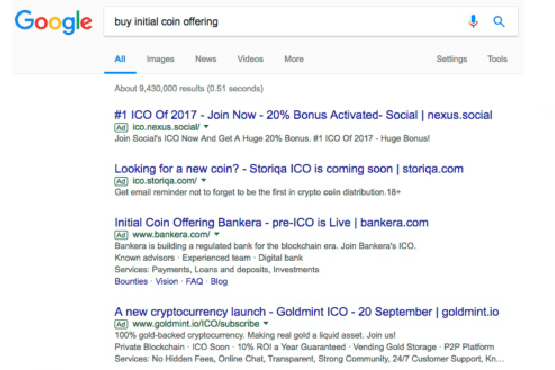
Task: Click Ad badge next to ico.storiqa.com
Action: pos(121,181)
